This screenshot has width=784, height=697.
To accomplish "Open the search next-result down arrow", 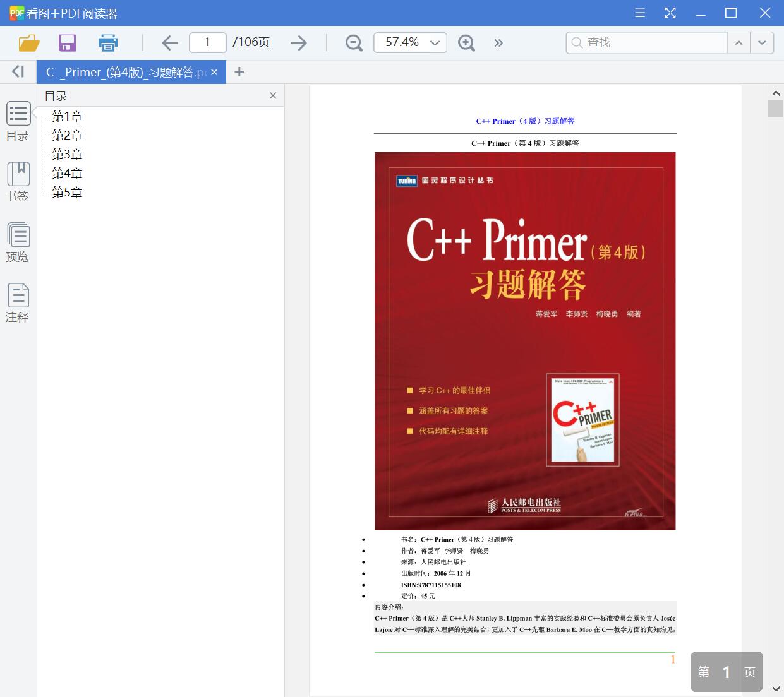I will [x=763, y=42].
